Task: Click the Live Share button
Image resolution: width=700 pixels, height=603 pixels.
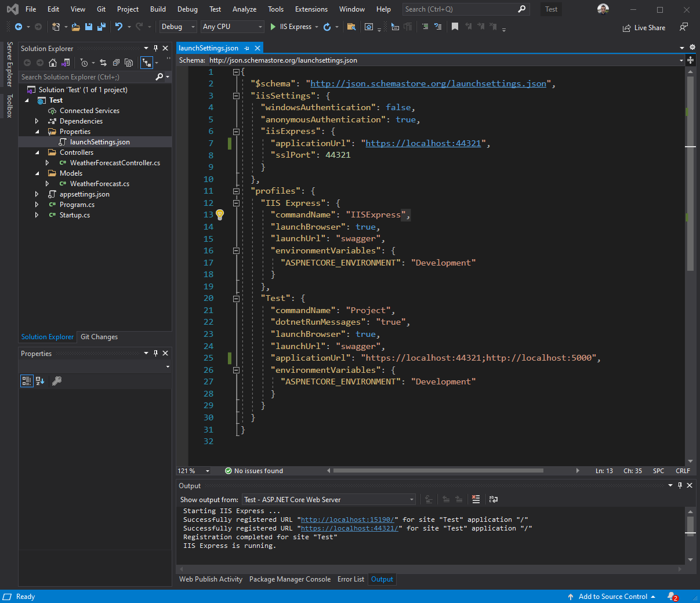Action: coord(644,27)
